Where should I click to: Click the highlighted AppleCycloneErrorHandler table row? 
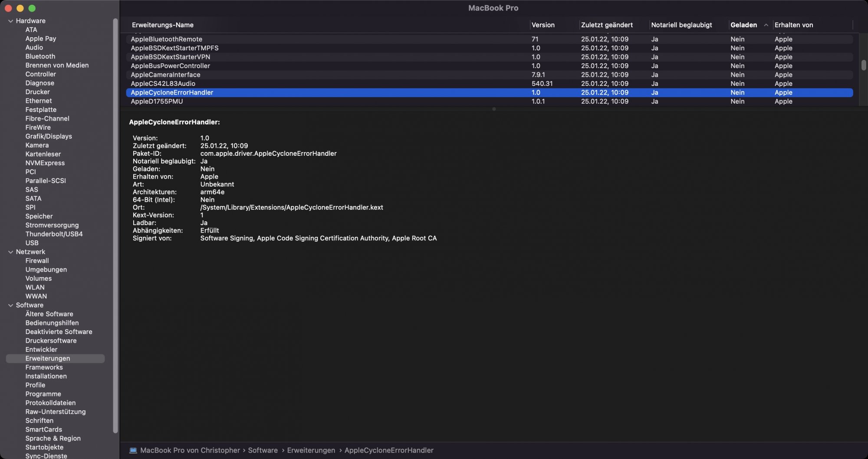[490, 92]
